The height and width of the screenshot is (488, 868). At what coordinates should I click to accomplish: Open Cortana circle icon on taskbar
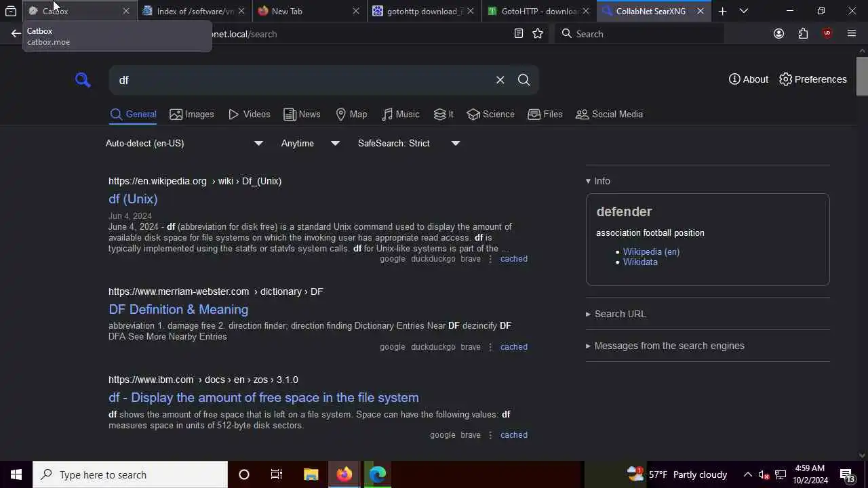(244, 474)
